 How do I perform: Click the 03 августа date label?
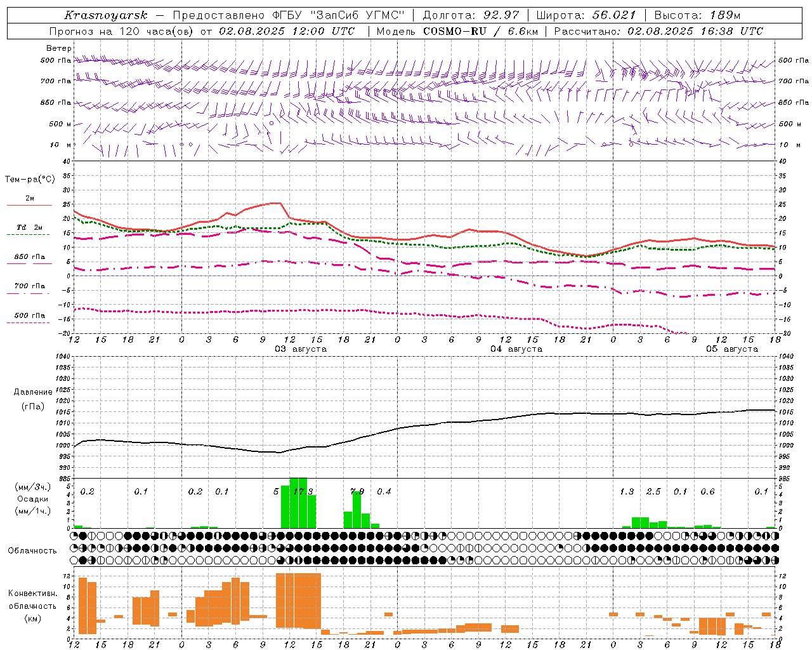301,349
